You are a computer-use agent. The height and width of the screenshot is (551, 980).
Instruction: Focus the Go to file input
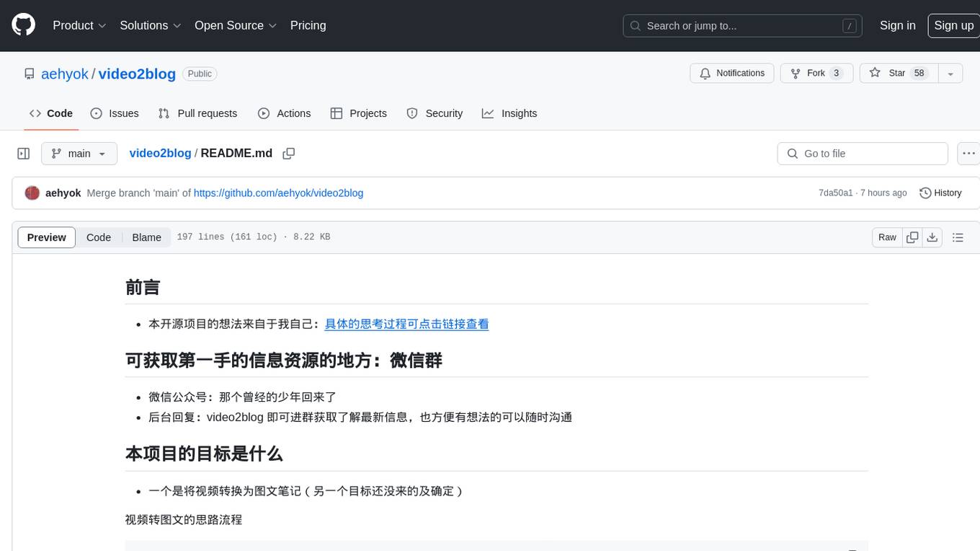[863, 154]
